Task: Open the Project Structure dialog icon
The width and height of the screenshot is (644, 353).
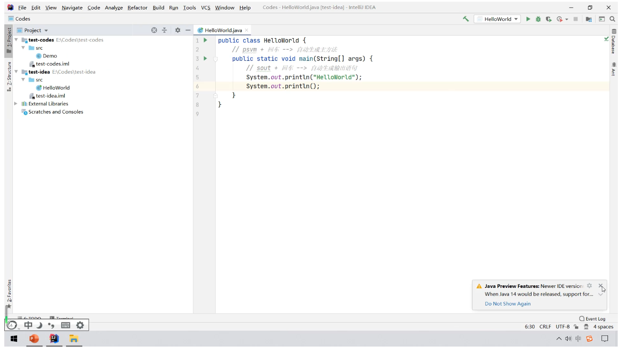Action: pyautogui.click(x=589, y=19)
